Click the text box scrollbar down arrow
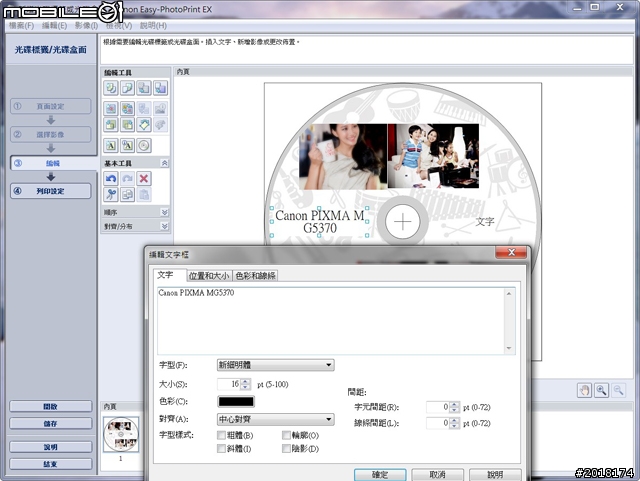Screen dimensions: 640x481 click(x=509, y=348)
